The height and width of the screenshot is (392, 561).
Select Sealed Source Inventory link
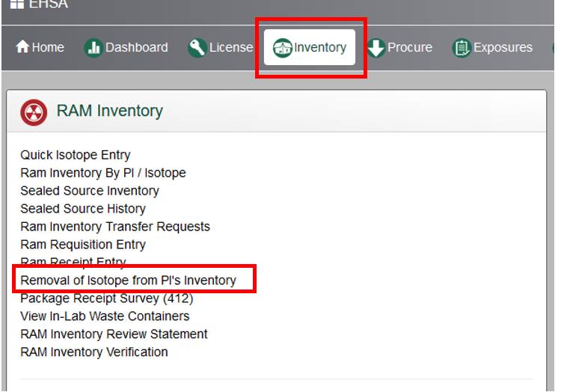[x=90, y=191]
